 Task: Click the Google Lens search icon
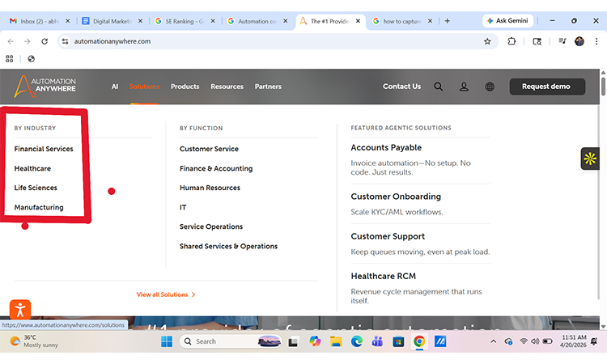pyautogui.click(x=537, y=41)
